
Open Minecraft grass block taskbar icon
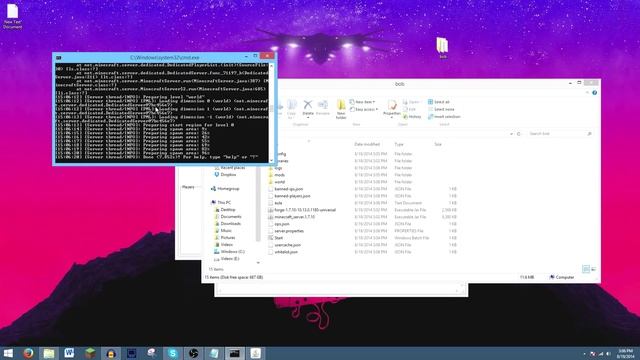(x=90, y=353)
